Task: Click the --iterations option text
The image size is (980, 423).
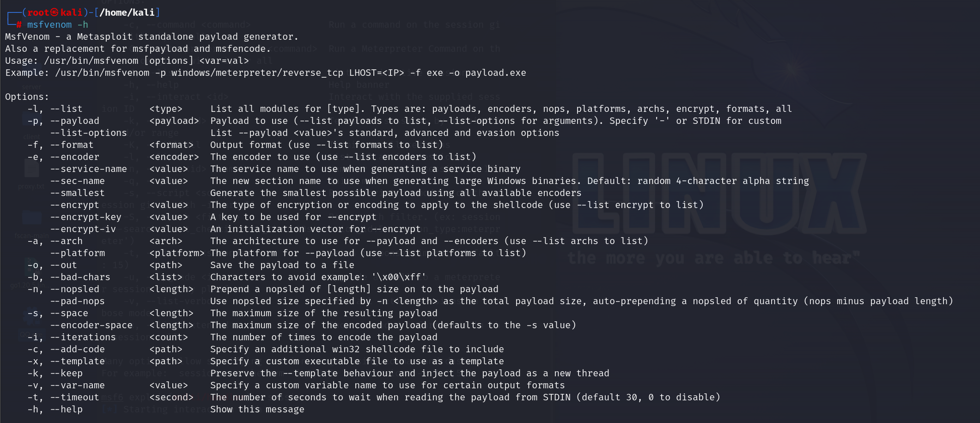Action: [83, 337]
